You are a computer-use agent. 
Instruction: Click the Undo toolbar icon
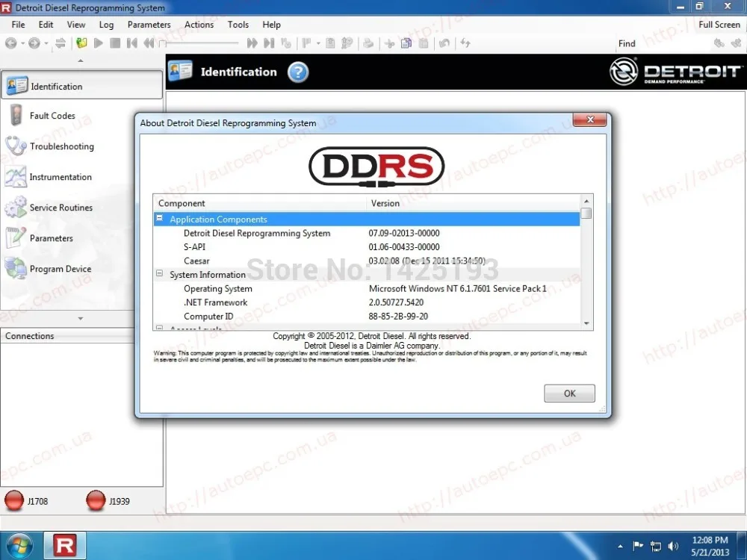pyautogui.click(x=444, y=43)
